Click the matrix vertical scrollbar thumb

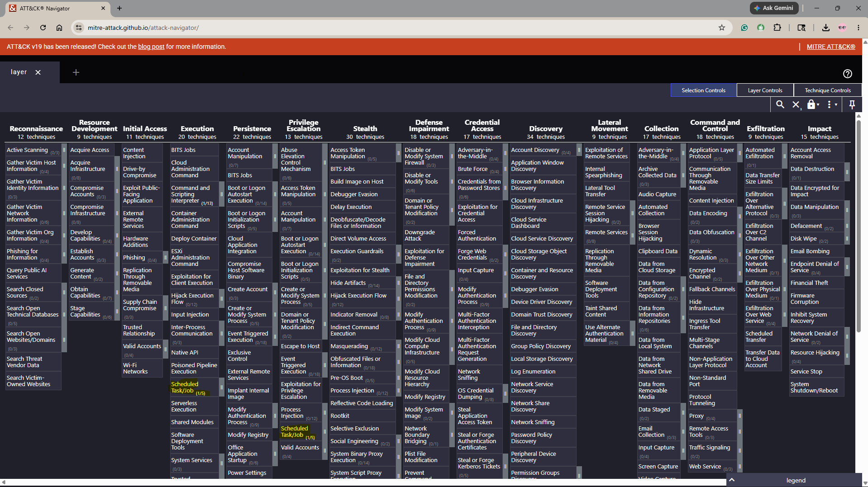point(858,226)
